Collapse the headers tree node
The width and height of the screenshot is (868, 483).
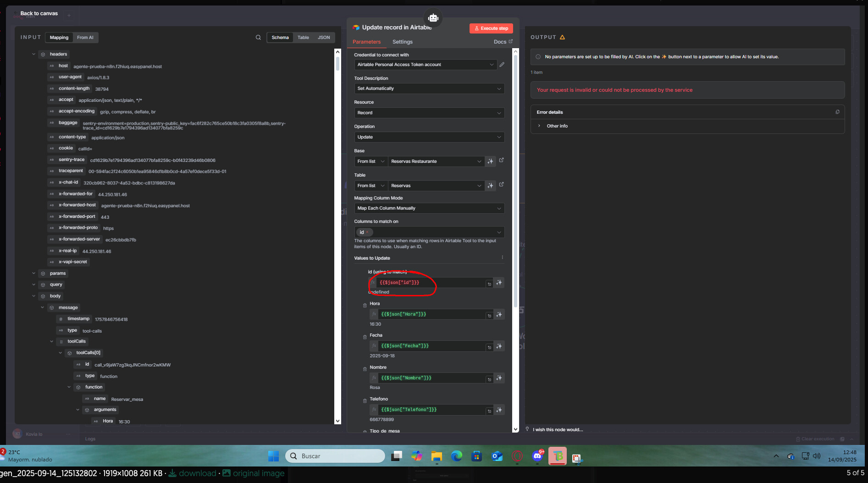pyautogui.click(x=33, y=54)
